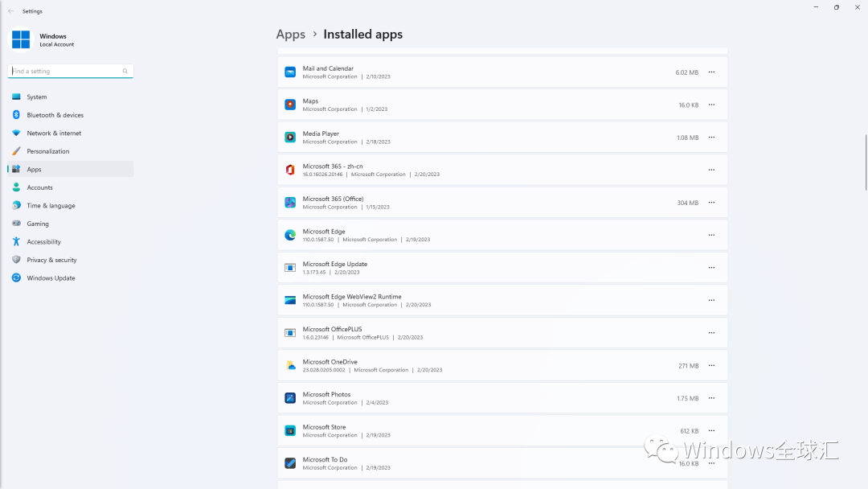
Task: Open more options for Microsoft Edge Update
Action: pos(711,268)
